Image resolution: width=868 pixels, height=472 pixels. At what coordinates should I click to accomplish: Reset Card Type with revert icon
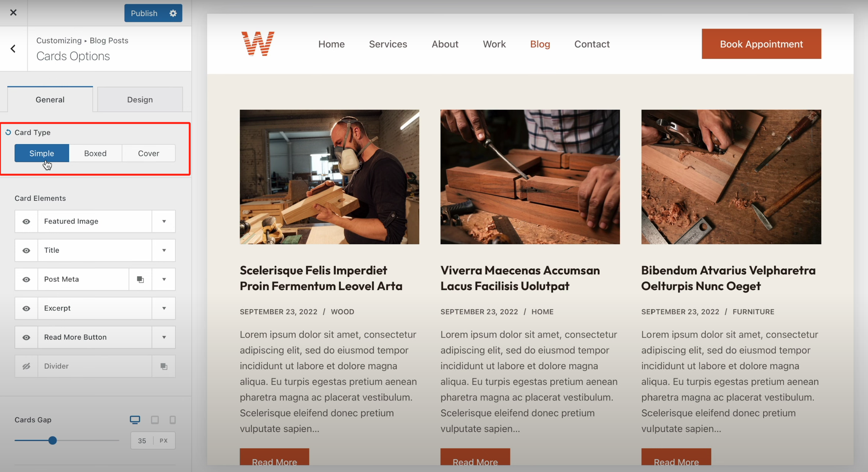8,132
